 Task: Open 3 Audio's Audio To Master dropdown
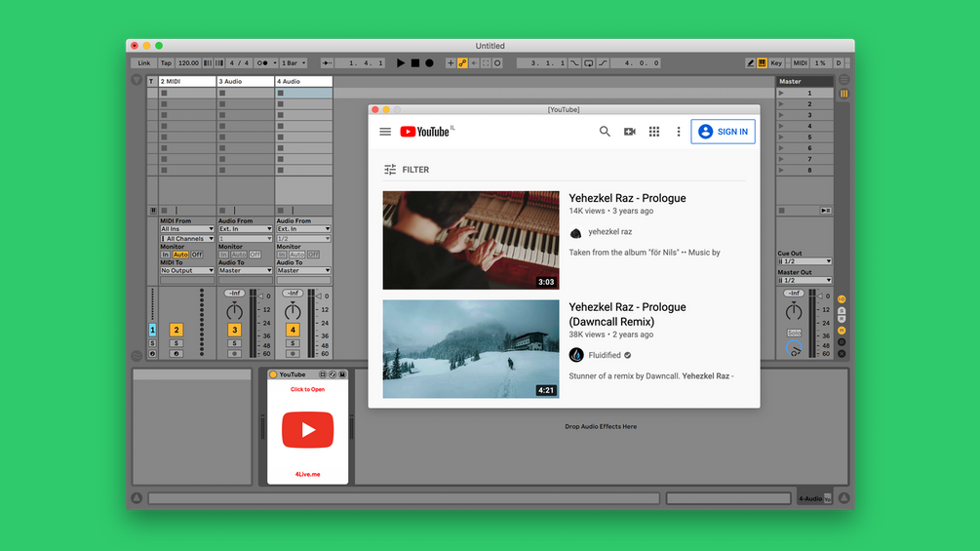245,270
